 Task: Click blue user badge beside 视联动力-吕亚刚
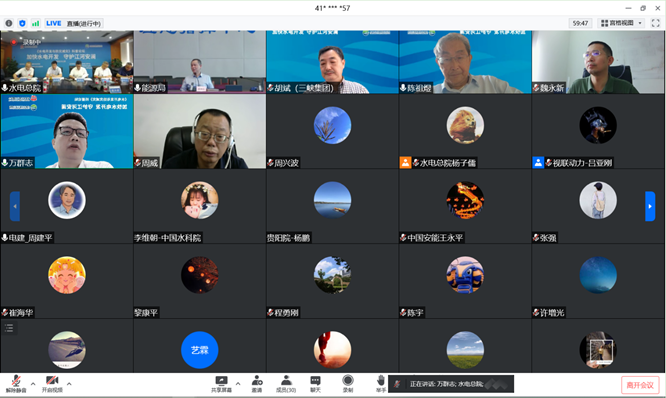click(x=538, y=163)
